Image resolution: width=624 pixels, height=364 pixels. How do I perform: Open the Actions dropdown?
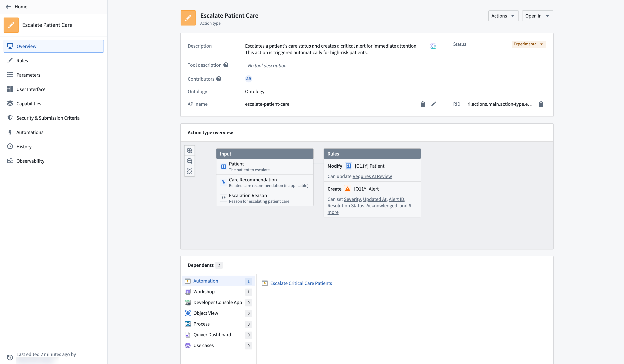[503, 16]
